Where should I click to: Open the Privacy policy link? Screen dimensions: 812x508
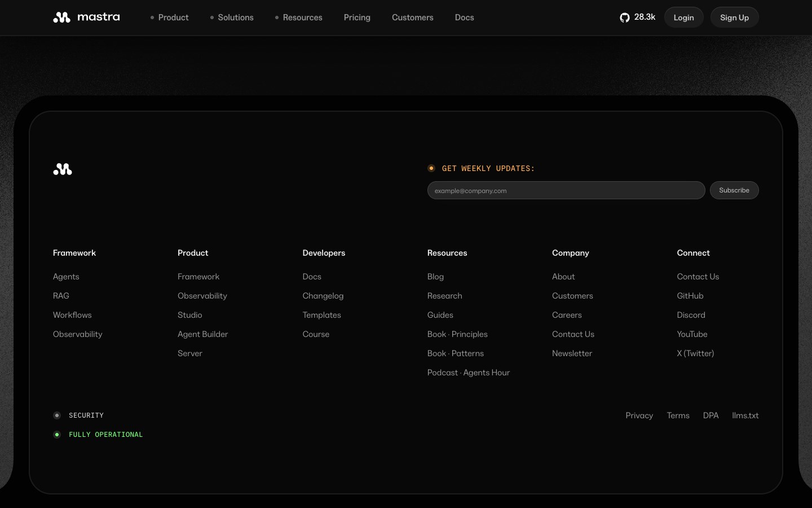[x=639, y=415]
